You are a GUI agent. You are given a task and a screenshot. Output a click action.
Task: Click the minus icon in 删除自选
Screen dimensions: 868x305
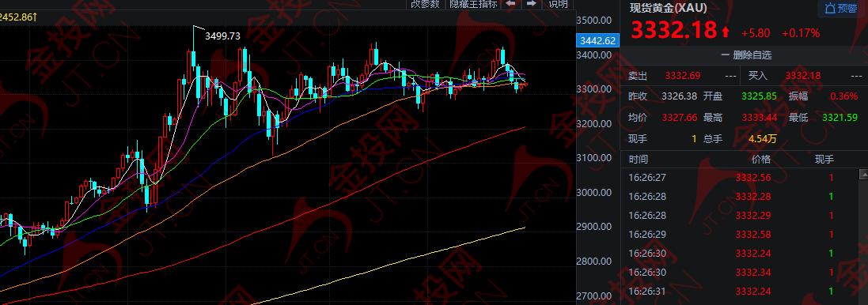725,55
